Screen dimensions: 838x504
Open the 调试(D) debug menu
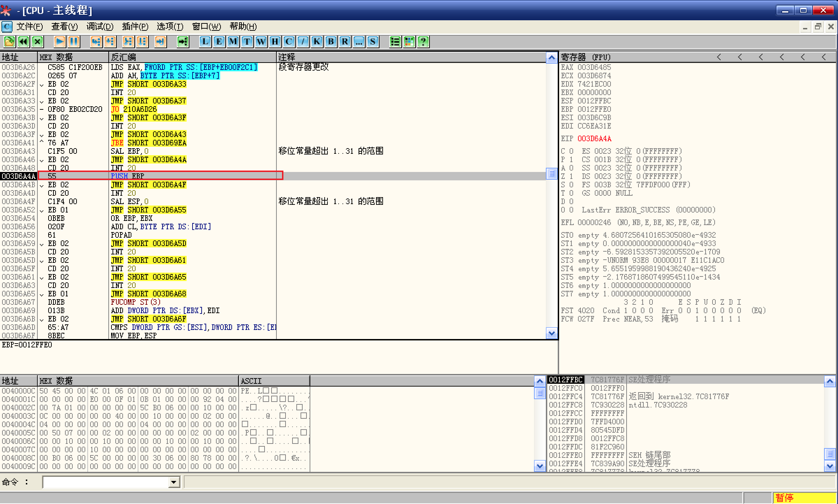[x=100, y=27]
